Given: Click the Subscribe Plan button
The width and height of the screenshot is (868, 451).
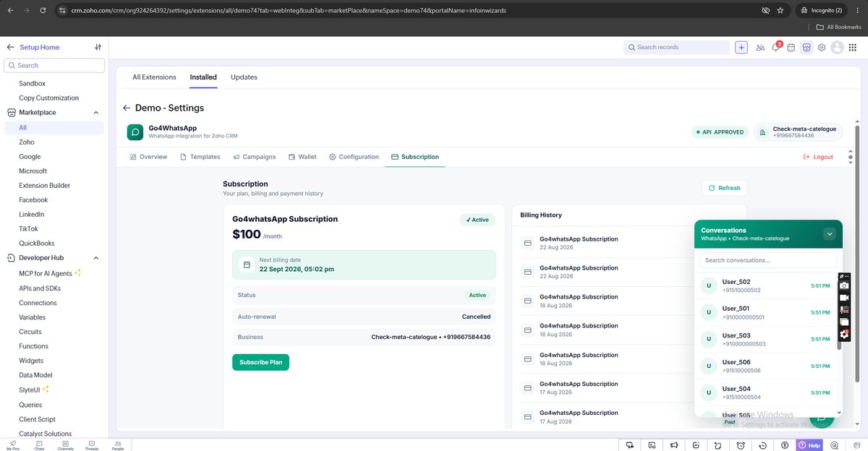Looking at the screenshot, I should coord(260,362).
